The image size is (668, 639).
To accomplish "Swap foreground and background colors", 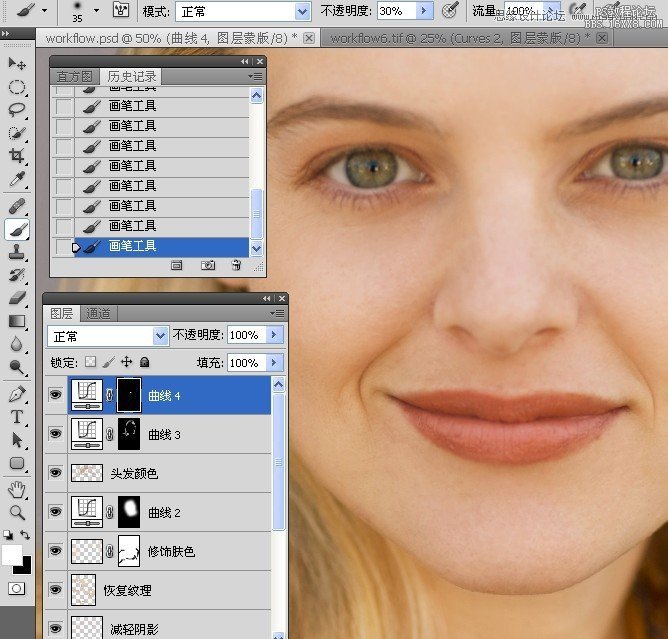I will (25, 535).
